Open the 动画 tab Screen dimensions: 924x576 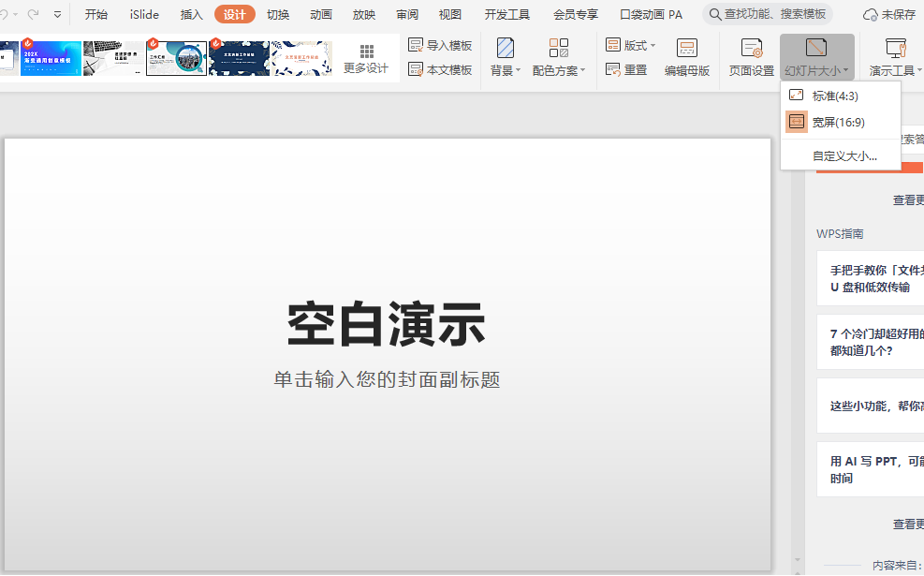pyautogui.click(x=321, y=15)
